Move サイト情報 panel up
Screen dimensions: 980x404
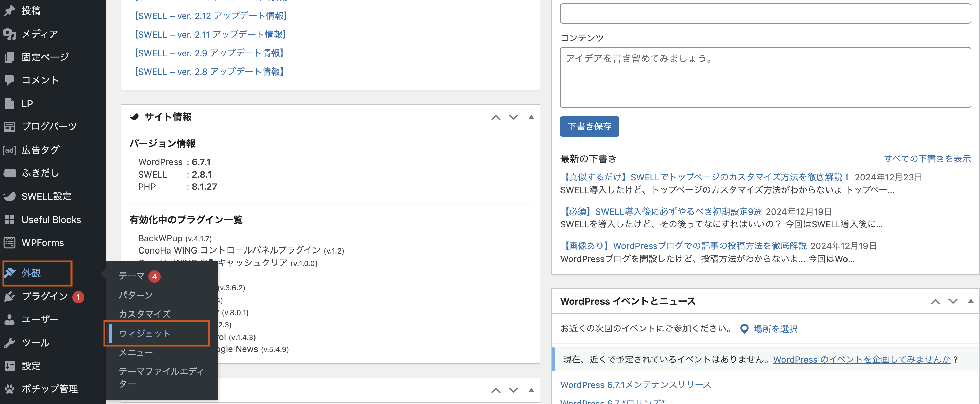[x=496, y=117]
